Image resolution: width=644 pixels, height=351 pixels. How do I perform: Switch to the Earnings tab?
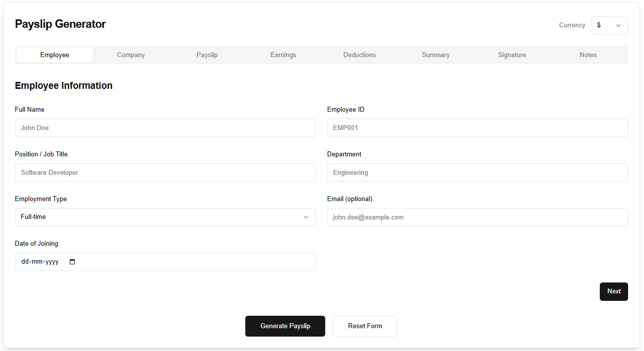[x=283, y=55]
